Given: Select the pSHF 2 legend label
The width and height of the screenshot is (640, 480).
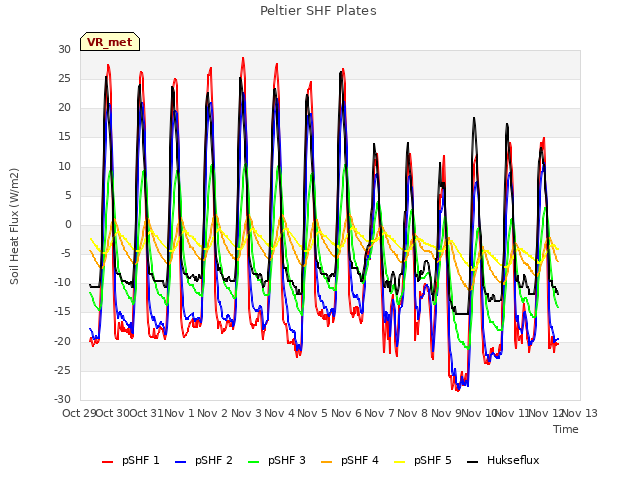Looking at the screenshot, I should click(x=214, y=460).
